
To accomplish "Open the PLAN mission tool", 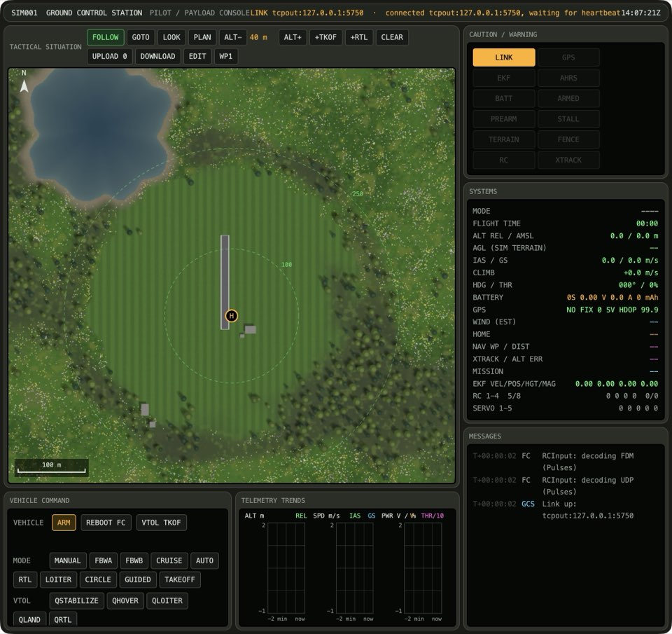I will (202, 37).
